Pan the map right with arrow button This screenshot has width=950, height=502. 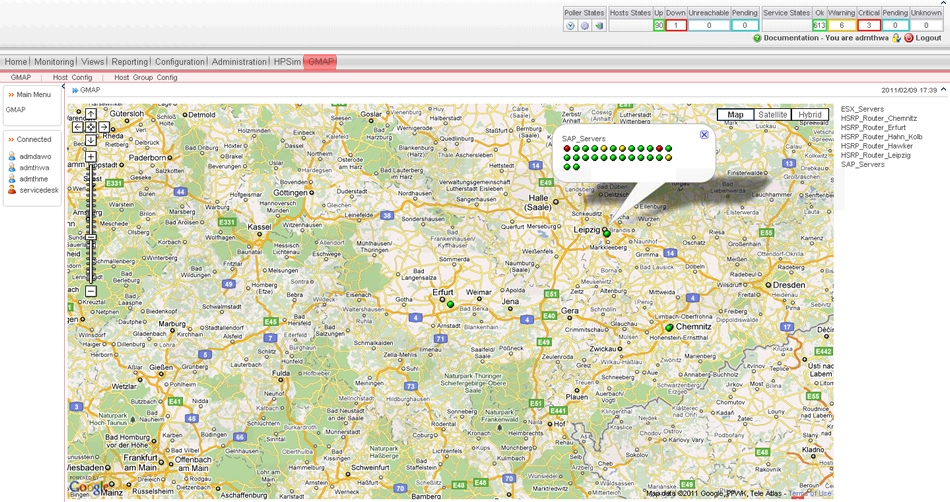click(104, 127)
